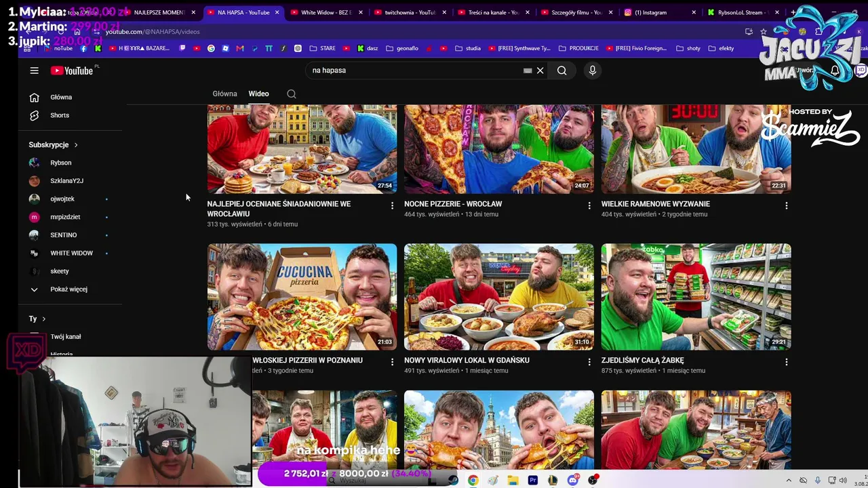868x488 pixels.
Task: Open skeety channel in subscriptions
Action: (60, 271)
